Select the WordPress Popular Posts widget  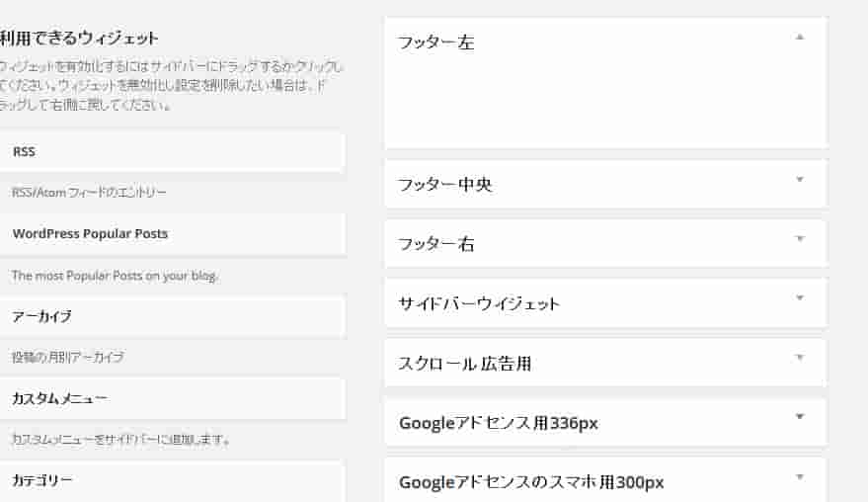(172, 234)
